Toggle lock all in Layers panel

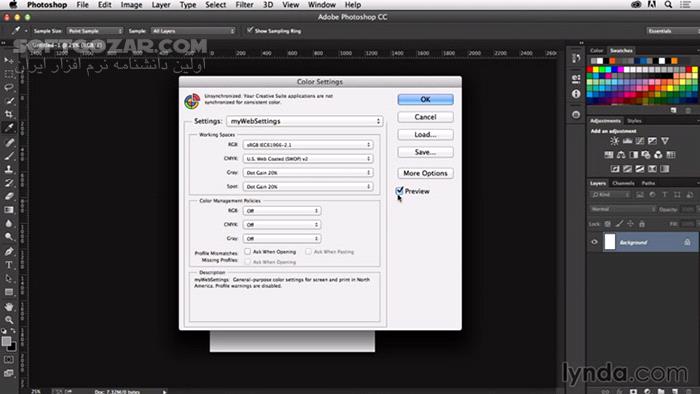[642, 224]
